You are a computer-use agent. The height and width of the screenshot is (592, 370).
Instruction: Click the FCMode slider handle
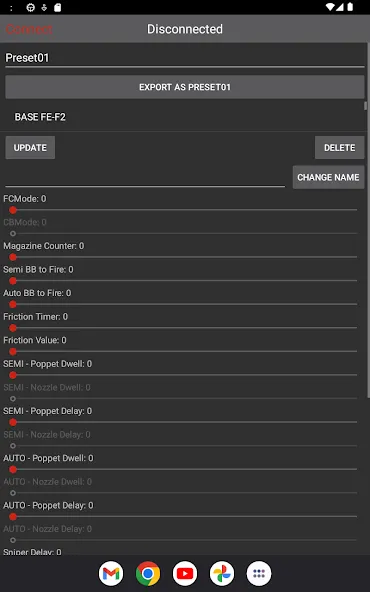(x=13, y=210)
